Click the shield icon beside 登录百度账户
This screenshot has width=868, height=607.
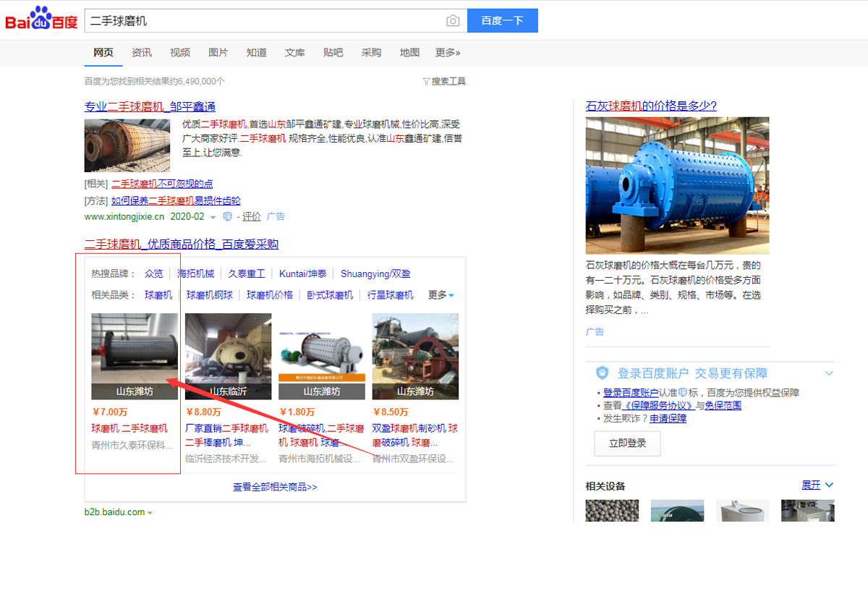click(602, 373)
